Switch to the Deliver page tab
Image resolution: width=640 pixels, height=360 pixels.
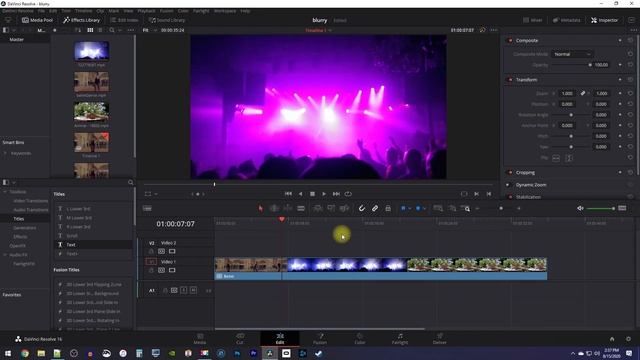pyautogui.click(x=440, y=339)
